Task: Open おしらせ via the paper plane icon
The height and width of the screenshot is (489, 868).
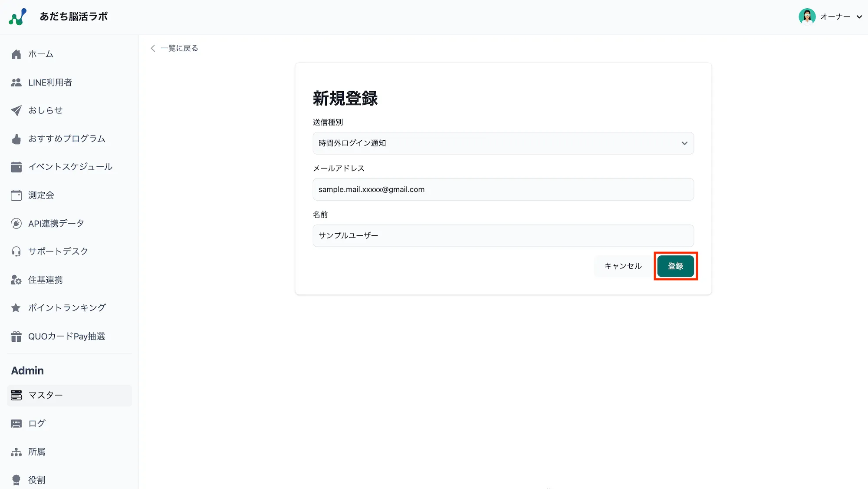Action: (x=16, y=110)
